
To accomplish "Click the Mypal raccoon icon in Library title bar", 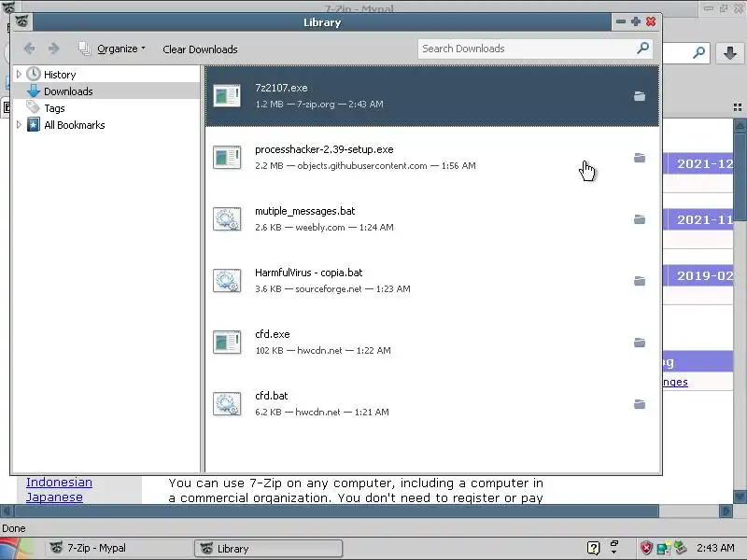I will (x=21, y=21).
